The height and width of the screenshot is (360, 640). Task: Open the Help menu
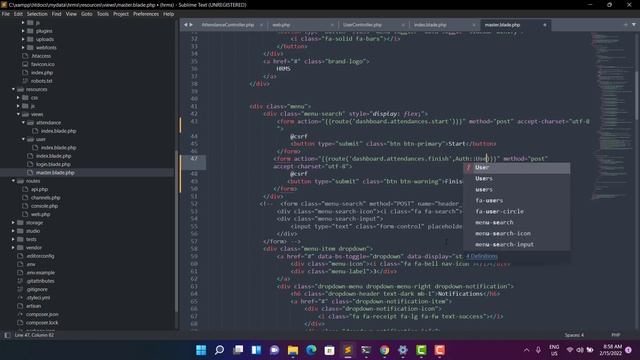169,14
